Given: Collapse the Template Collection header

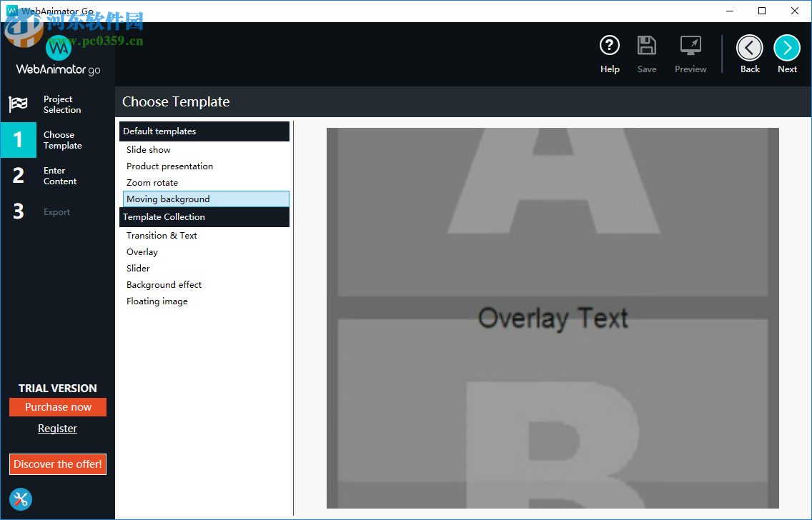Looking at the screenshot, I should click(x=204, y=217).
